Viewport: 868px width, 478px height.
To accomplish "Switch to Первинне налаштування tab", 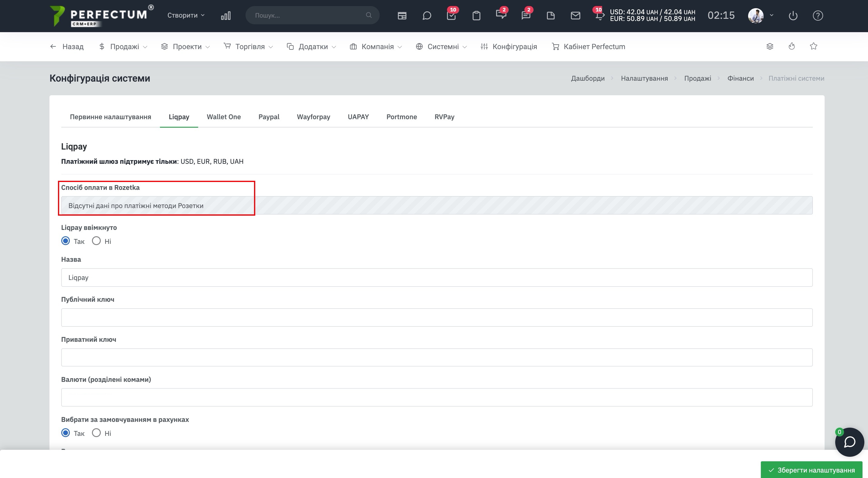I will click(x=110, y=117).
